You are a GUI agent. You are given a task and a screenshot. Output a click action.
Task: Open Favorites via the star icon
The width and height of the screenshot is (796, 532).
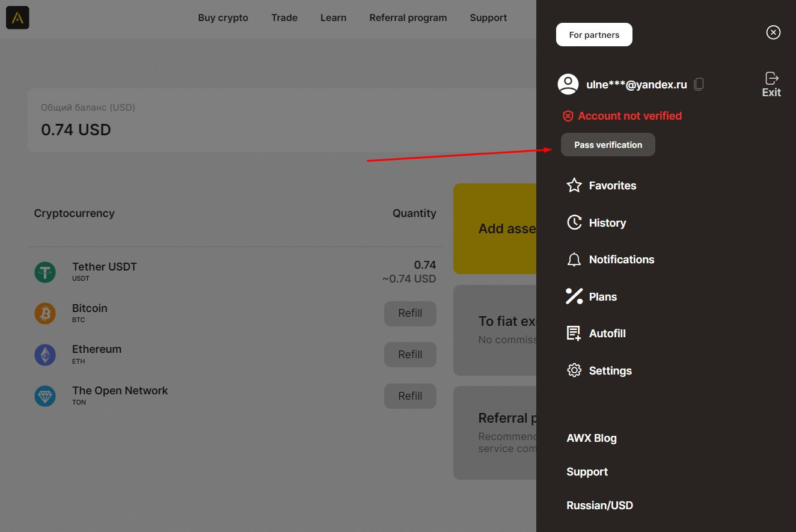coord(574,186)
